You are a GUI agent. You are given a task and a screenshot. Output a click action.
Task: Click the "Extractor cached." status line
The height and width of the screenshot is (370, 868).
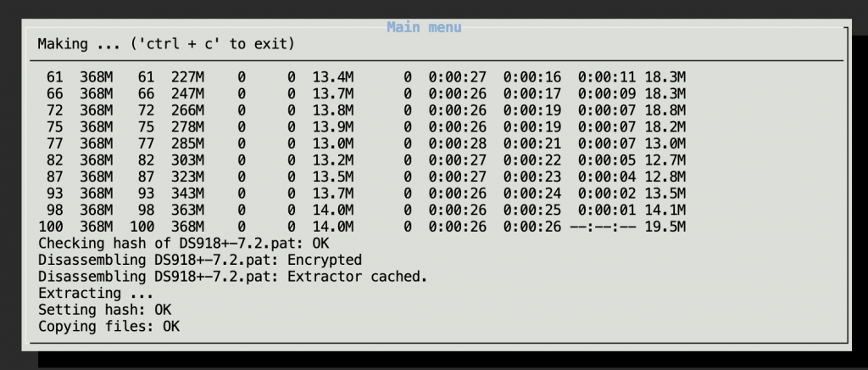tap(357, 277)
